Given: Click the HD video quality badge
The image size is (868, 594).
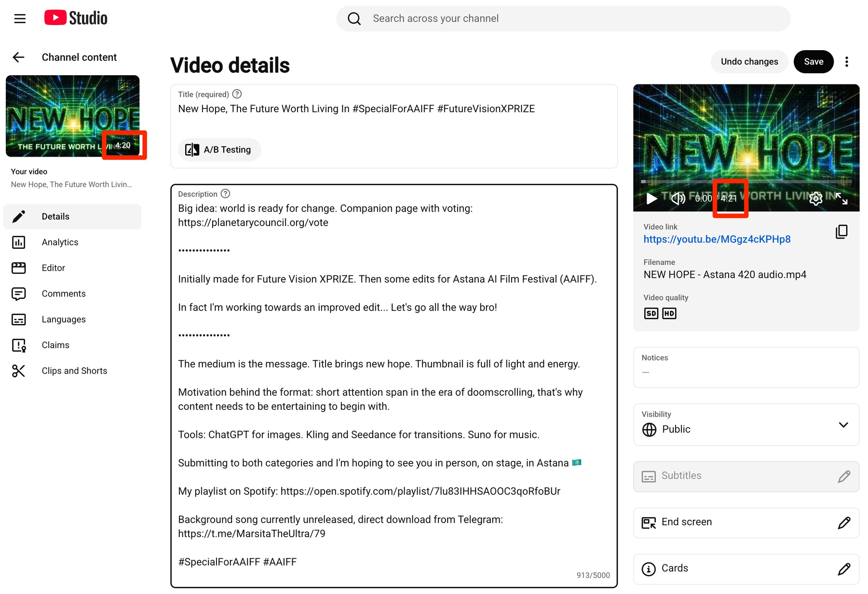Looking at the screenshot, I should 669,313.
